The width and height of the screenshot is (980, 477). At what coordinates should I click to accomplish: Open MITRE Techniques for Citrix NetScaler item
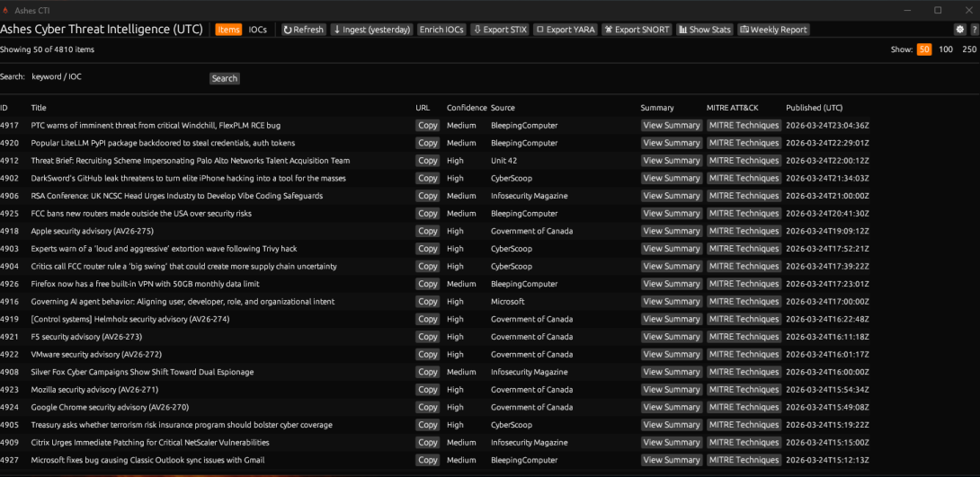click(x=744, y=443)
